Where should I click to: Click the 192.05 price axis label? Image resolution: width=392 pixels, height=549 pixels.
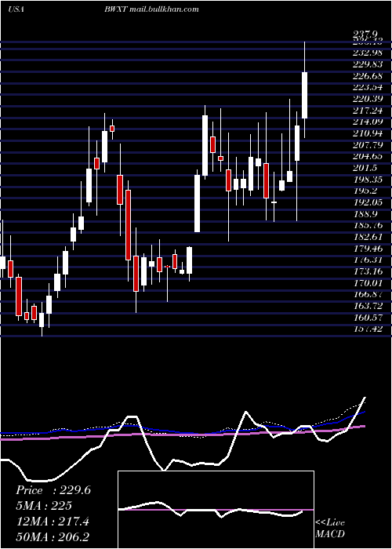tap(370, 202)
